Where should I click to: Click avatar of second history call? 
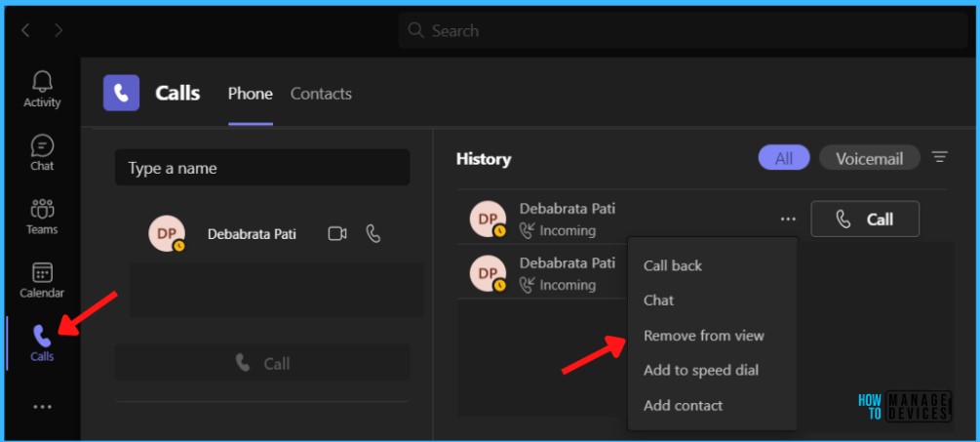pyautogui.click(x=489, y=274)
